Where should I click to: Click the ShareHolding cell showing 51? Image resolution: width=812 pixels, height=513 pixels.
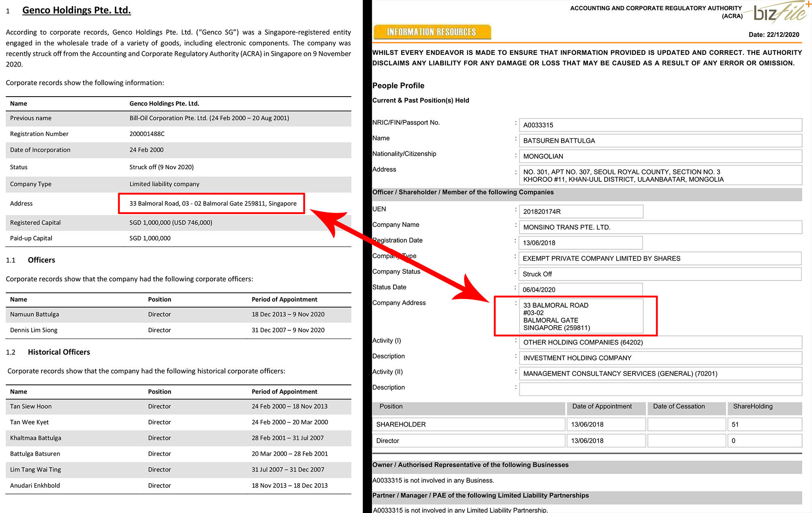764,424
